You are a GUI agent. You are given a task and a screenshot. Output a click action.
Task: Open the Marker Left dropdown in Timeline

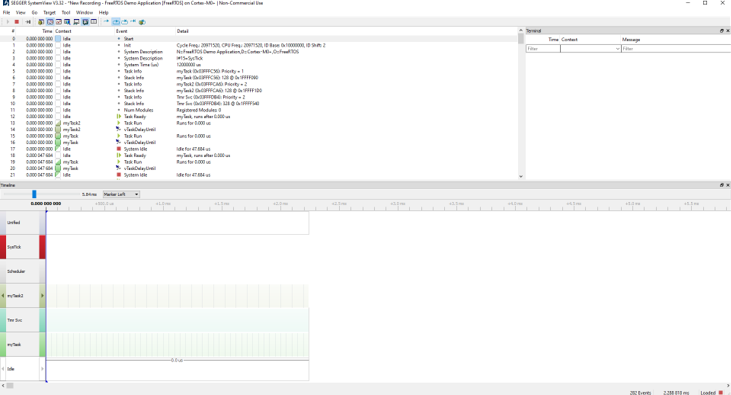tap(121, 194)
